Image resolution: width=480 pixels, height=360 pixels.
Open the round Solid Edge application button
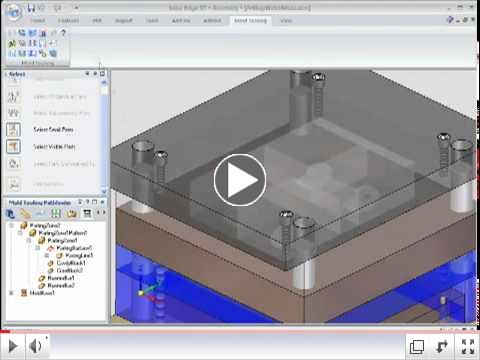point(13,12)
